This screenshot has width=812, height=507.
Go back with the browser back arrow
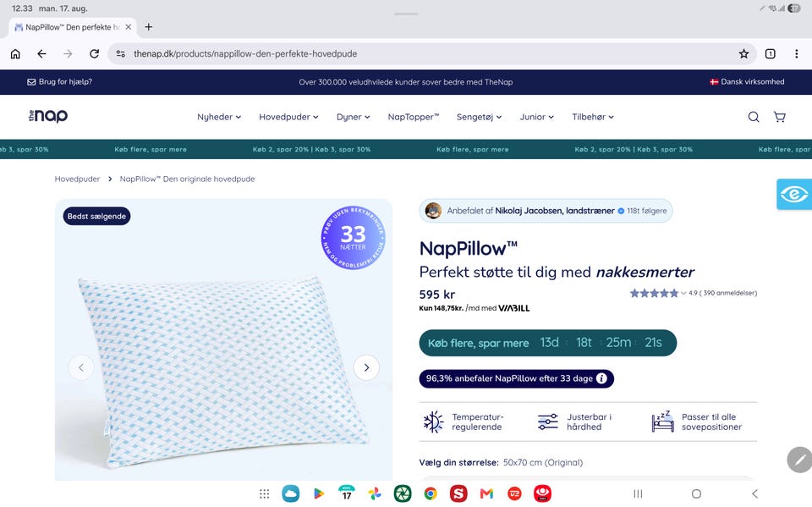coord(42,54)
